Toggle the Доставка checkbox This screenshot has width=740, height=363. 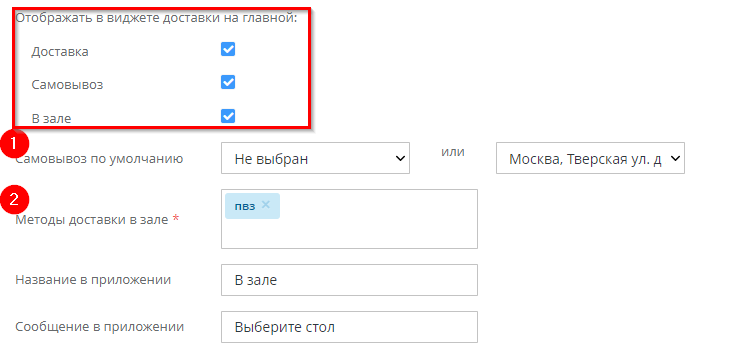coord(228,49)
